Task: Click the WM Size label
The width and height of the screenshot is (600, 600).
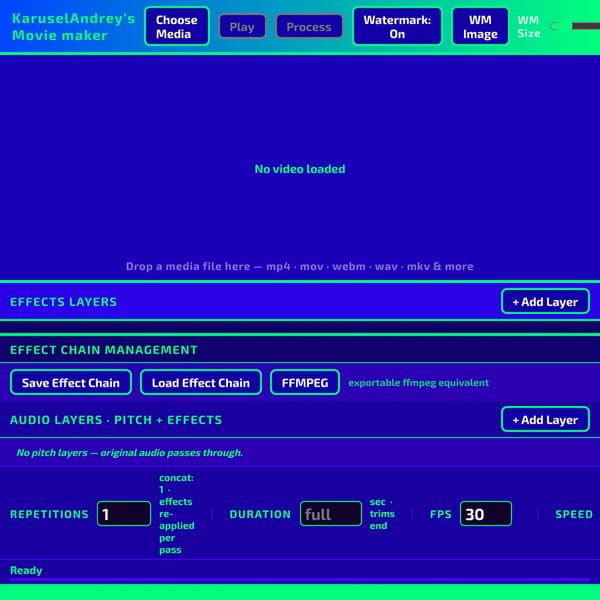Action: tap(529, 26)
